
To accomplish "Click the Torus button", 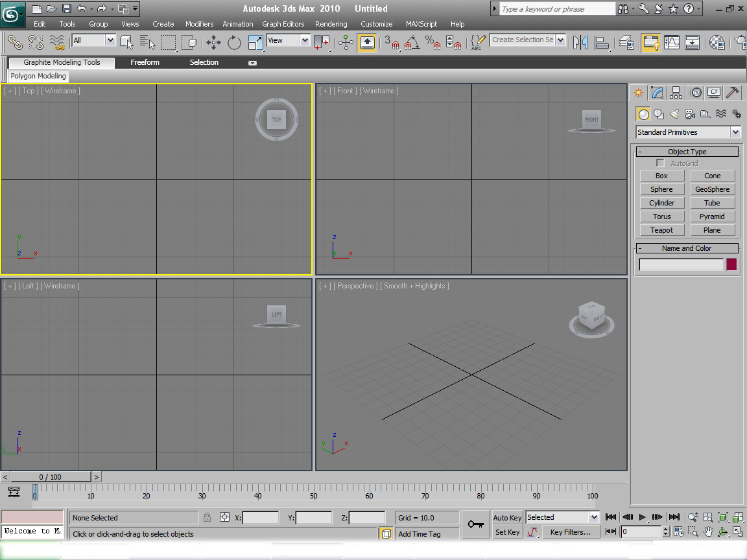I will pyautogui.click(x=661, y=216).
